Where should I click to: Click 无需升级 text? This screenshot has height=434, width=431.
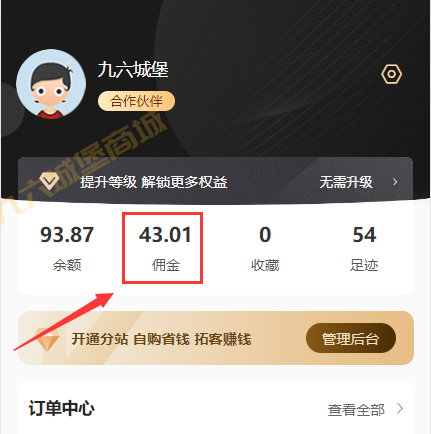click(x=346, y=182)
